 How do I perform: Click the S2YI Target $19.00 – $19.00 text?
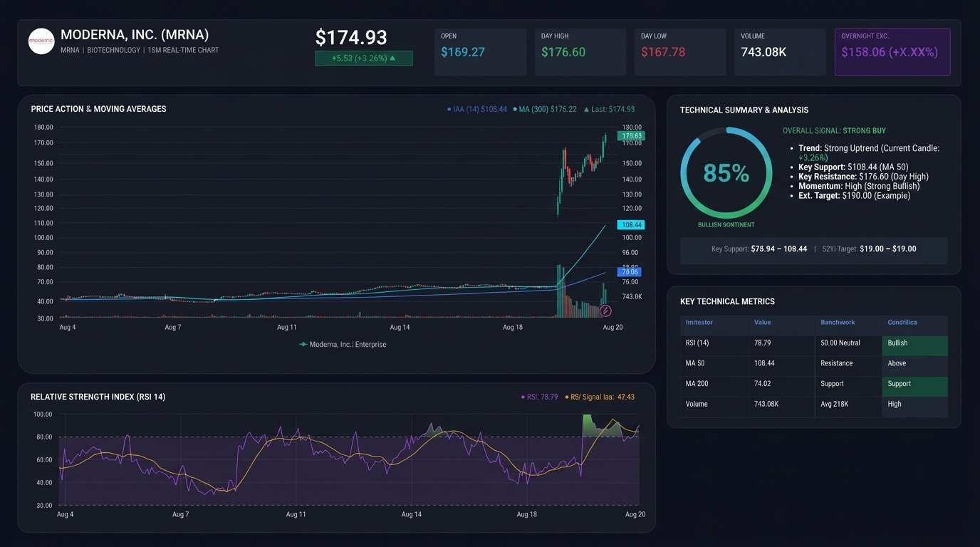point(869,249)
